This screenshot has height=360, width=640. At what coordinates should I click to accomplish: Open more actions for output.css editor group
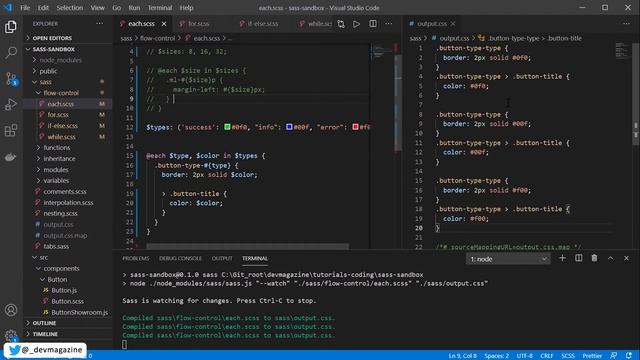click(627, 24)
